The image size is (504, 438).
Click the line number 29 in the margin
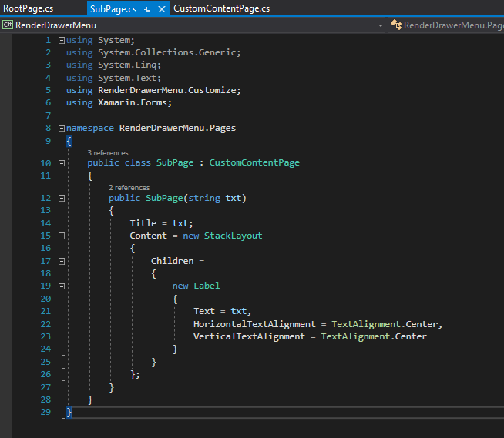pos(45,412)
